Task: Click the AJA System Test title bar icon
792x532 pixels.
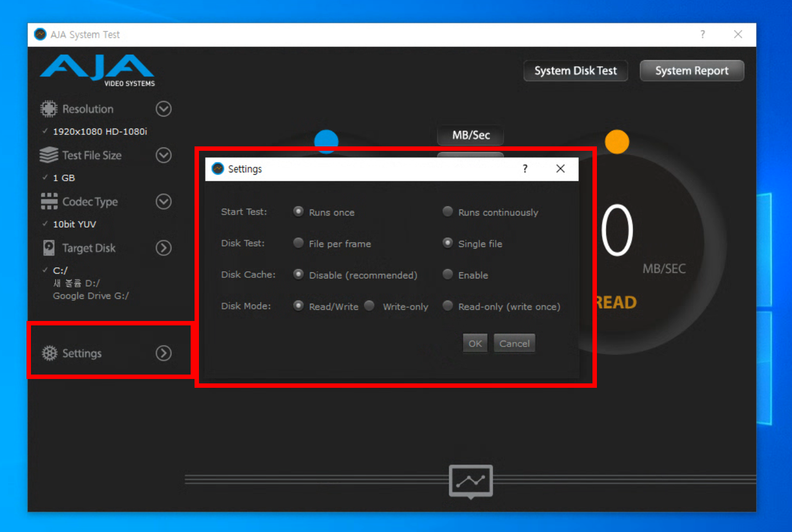Action: (x=40, y=34)
